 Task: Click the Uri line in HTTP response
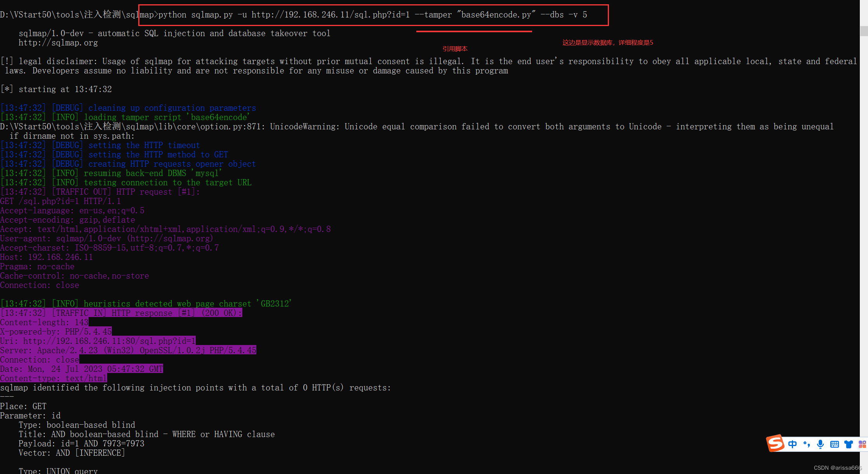tap(98, 341)
